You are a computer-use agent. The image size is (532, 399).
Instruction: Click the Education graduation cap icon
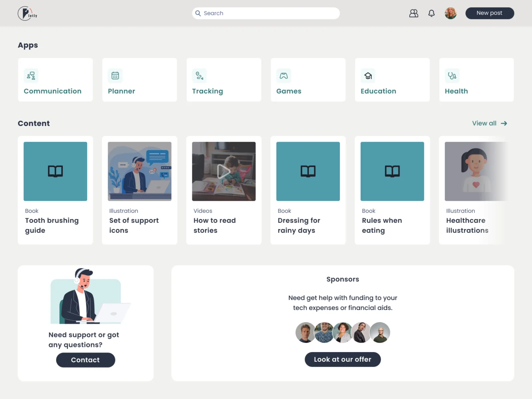(x=368, y=76)
